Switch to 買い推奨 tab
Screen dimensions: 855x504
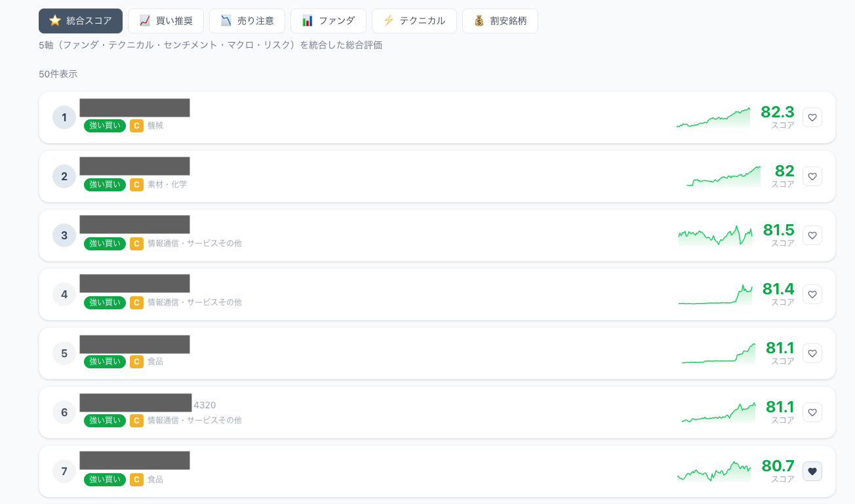tap(166, 21)
